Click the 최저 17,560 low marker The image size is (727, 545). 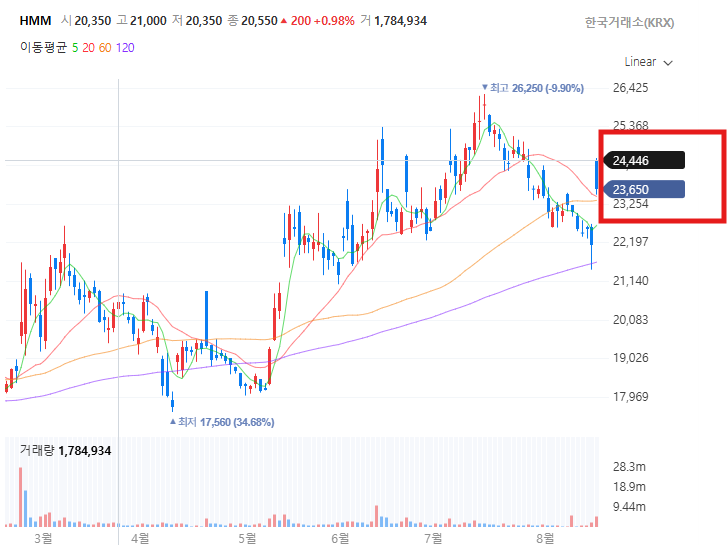coord(222,422)
